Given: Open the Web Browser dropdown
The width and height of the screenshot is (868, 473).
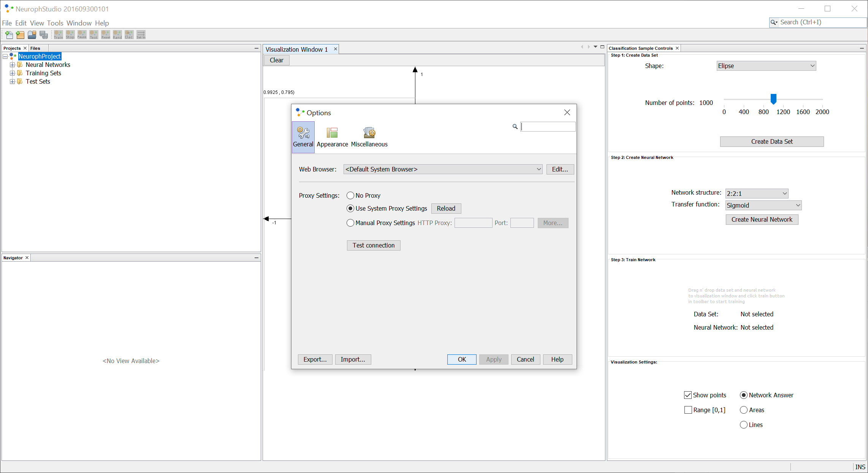Looking at the screenshot, I should tap(443, 169).
